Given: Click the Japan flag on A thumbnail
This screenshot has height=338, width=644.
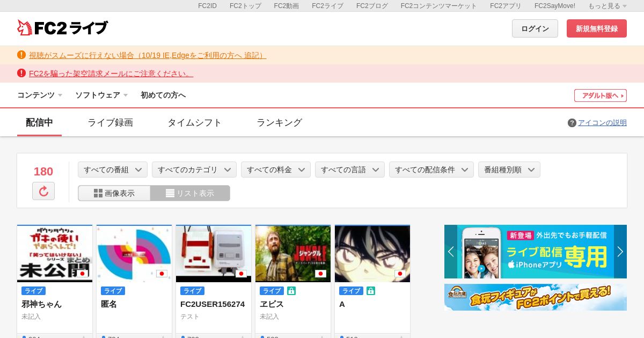Looking at the screenshot, I should click(x=400, y=274).
